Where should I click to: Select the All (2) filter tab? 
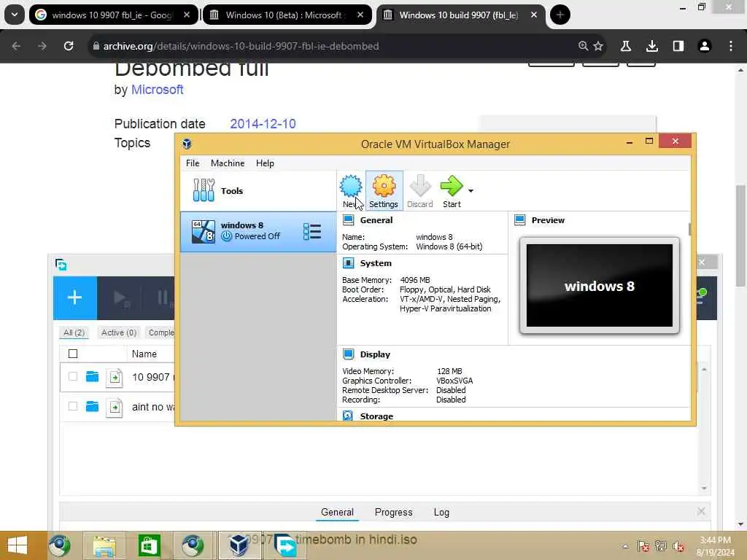[74, 332]
